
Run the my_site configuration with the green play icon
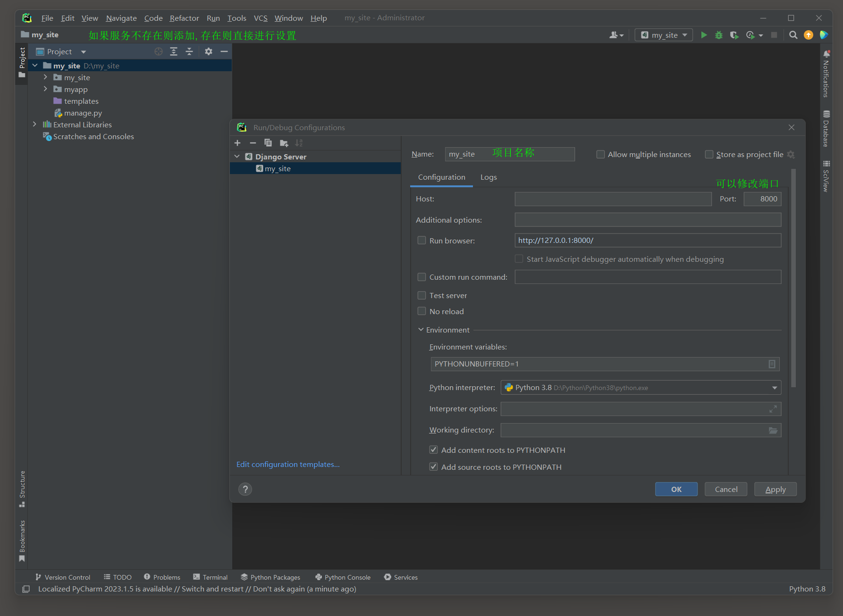[x=704, y=35]
